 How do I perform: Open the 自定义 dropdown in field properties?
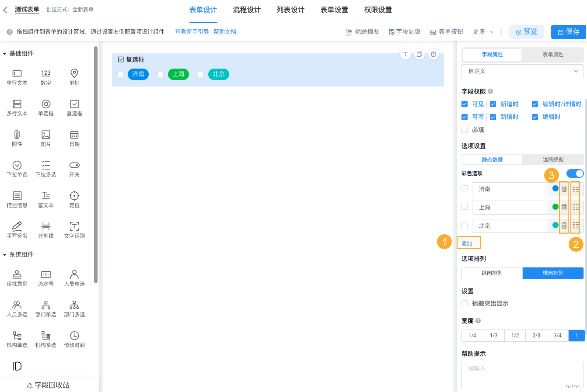point(522,71)
